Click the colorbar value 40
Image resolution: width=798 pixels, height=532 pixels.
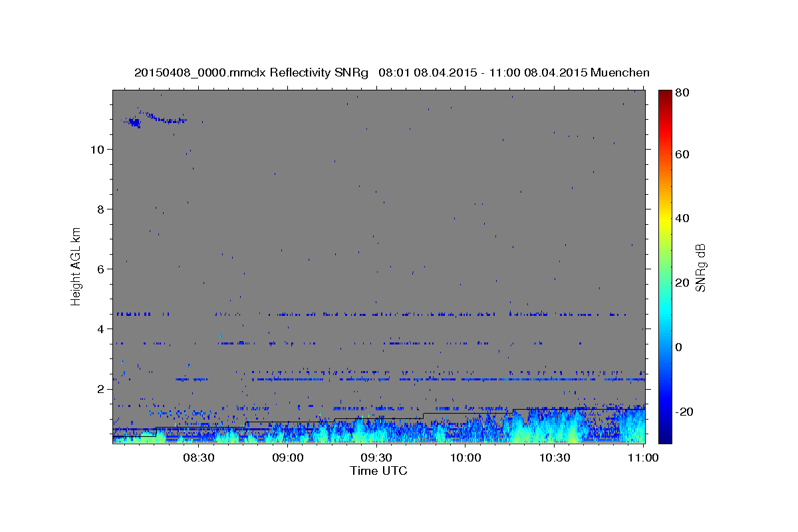682,218
